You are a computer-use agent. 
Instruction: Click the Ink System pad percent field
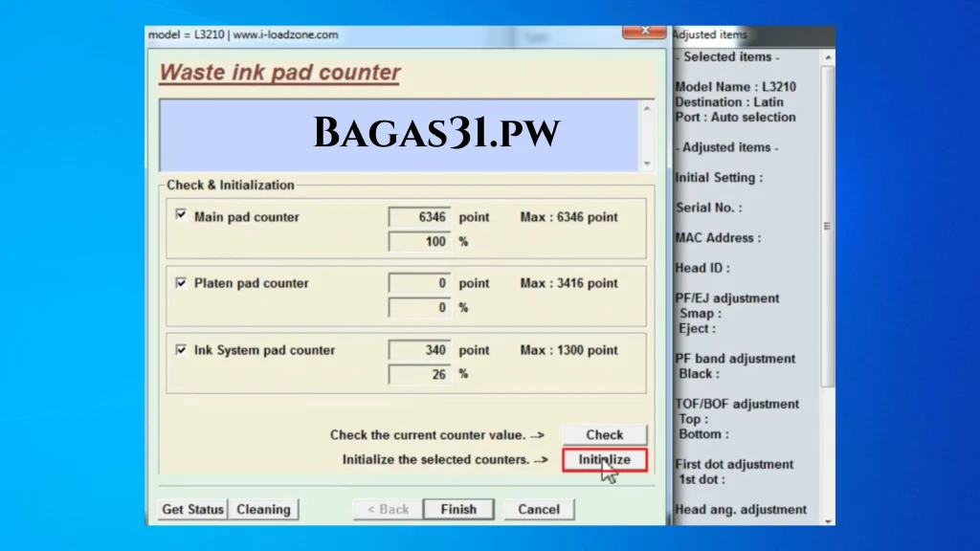tap(419, 374)
